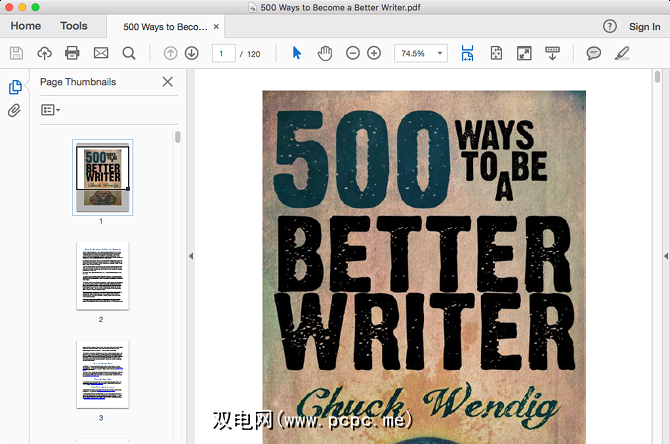The image size is (670, 444).
Task: Open the 74.5% zoom level dropdown
Action: coord(420,53)
